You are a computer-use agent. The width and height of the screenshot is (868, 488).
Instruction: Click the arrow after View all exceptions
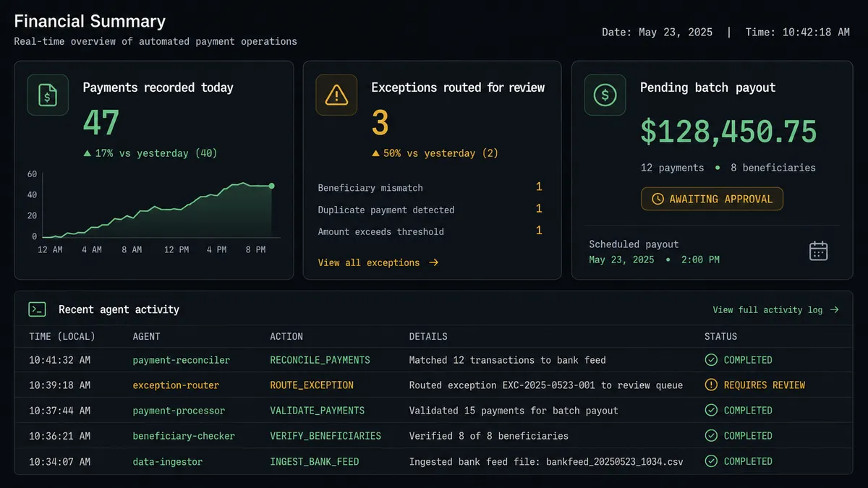coord(433,262)
